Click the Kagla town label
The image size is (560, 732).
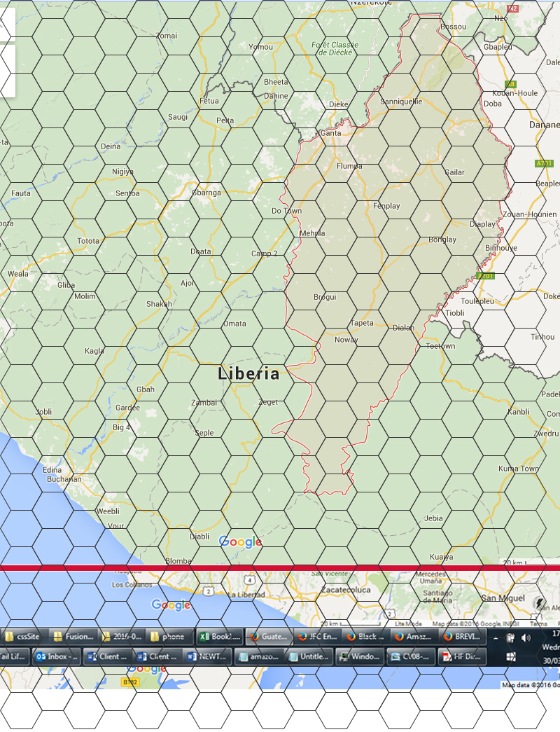pos(94,351)
